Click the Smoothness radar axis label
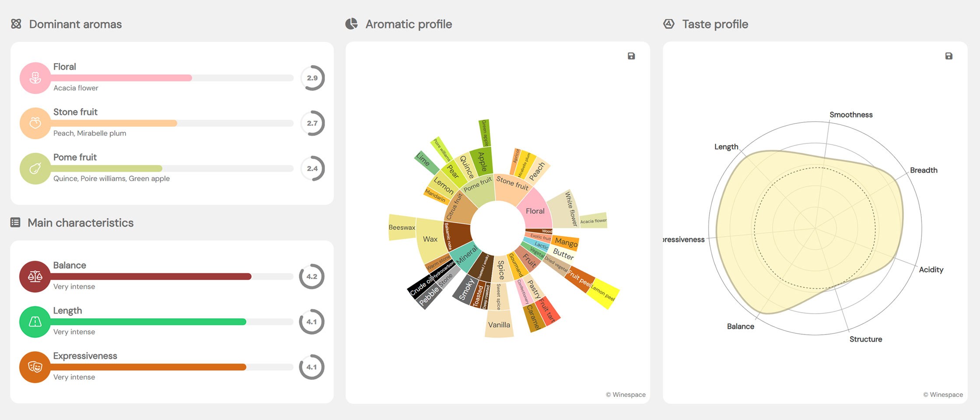Viewport: 980px width, 420px height. pos(851,115)
